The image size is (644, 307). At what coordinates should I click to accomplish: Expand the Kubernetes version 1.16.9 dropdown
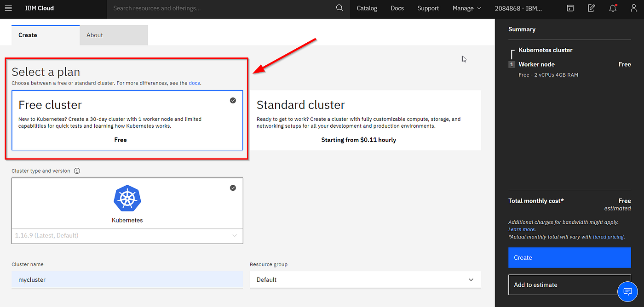pyautogui.click(x=127, y=236)
